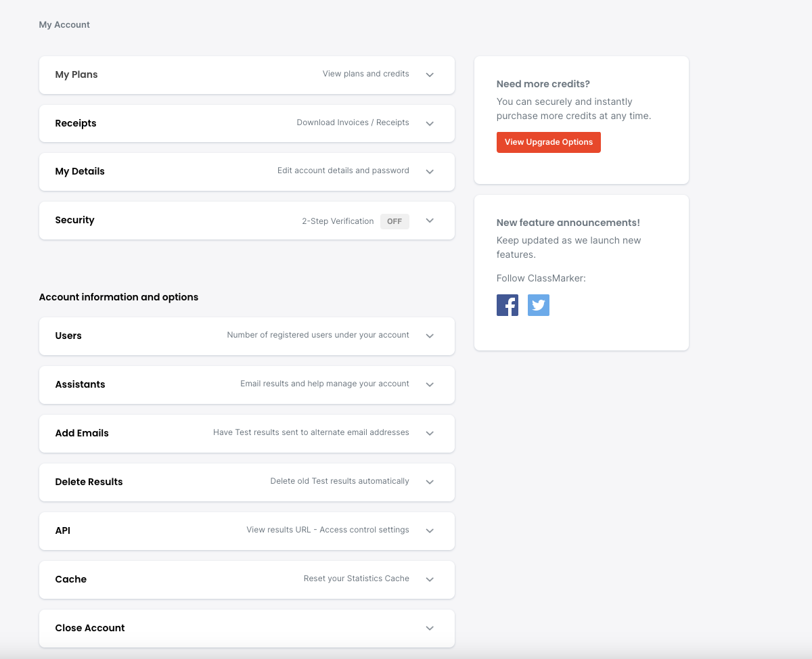This screenshot has width=812, height=659.
Task: Toggle the 2-Step Verification OFF badge
Action: 394,221
